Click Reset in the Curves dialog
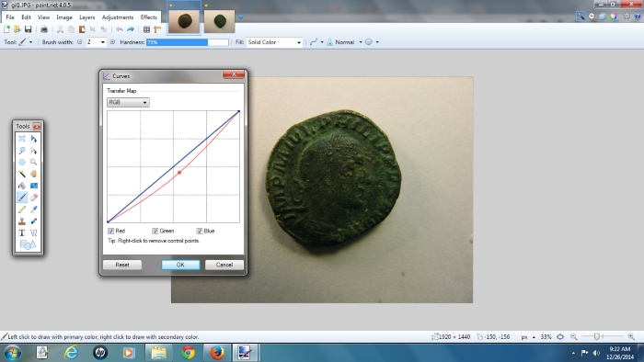 coord(122,265)
